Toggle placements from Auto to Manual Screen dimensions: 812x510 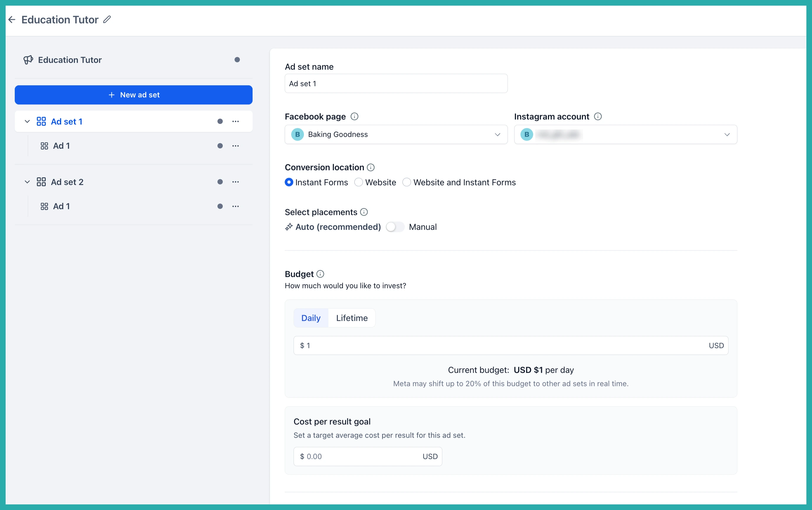point(394,227)
